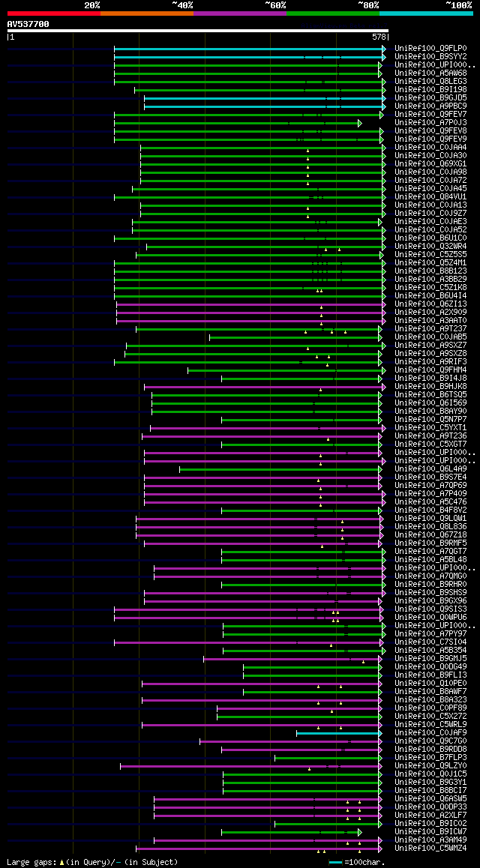Click hit label UniRef100_Q0DG49
This screenshot has height=868, width=480.
(x=430, y=667)
